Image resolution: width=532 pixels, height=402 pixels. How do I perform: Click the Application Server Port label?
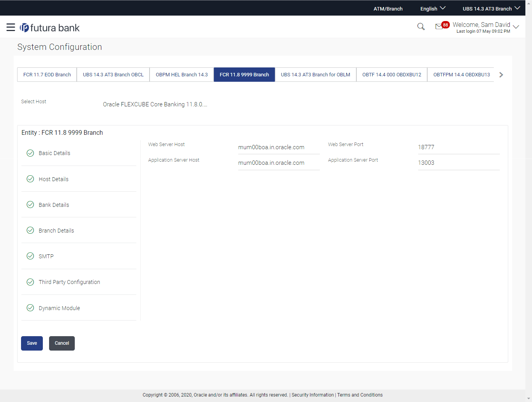pos(353,160)
